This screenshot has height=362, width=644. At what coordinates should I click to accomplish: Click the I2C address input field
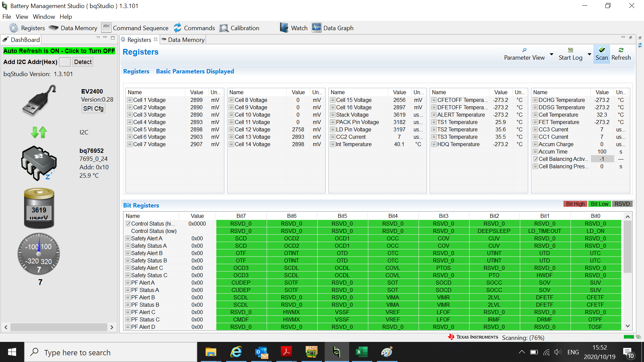64,62
